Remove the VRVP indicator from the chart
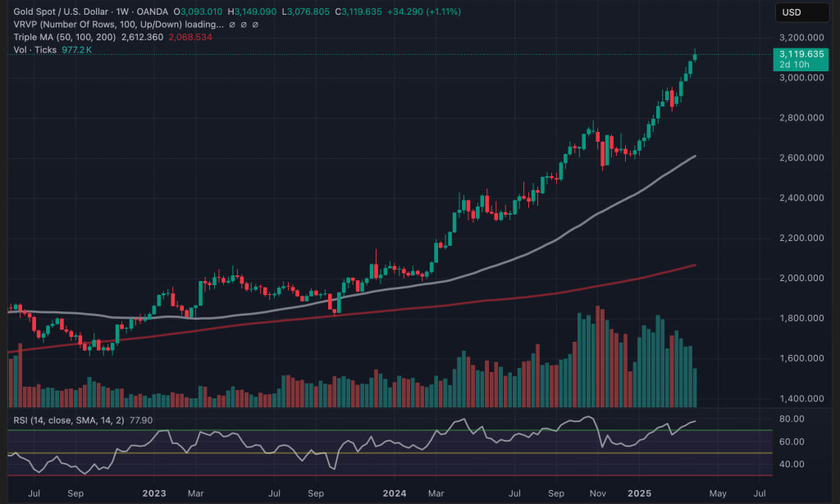 [254, 25]
